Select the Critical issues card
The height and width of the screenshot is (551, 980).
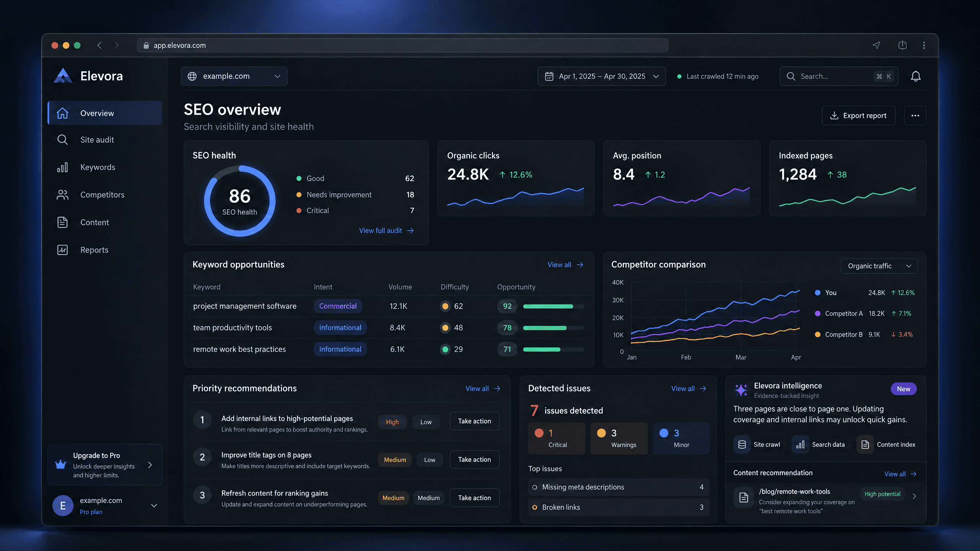click(557, 439)
